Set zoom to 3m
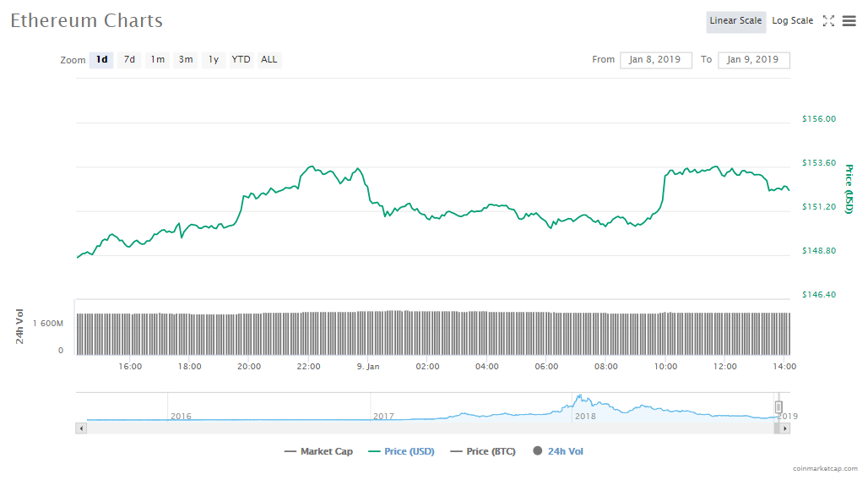 [185, 60]
